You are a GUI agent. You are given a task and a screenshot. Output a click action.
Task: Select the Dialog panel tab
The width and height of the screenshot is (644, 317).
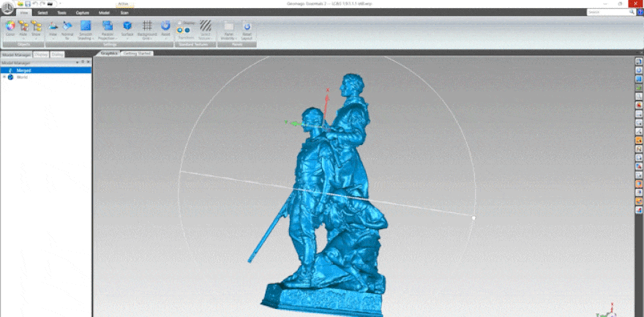tap(58, 54)
